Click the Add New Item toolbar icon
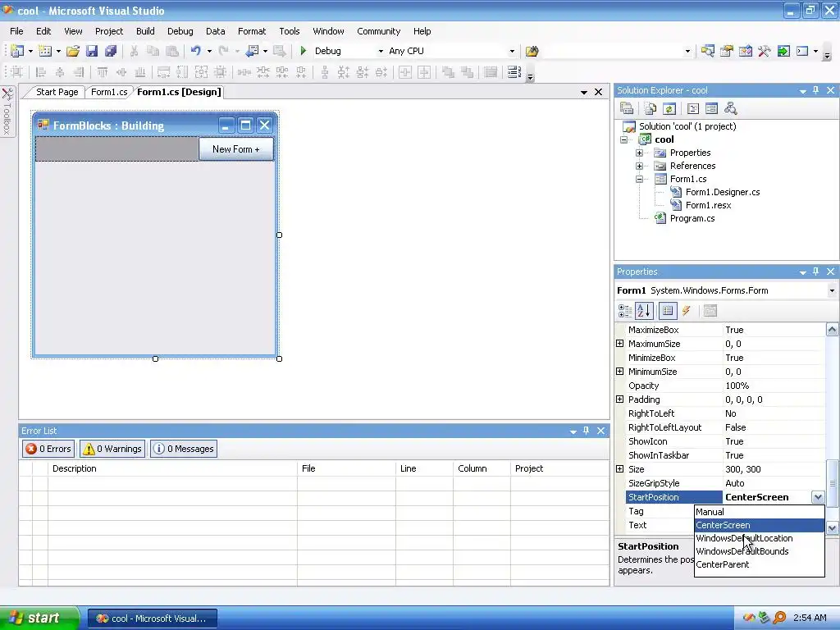This screenshot has height=630, width=840. pos(45,51)
